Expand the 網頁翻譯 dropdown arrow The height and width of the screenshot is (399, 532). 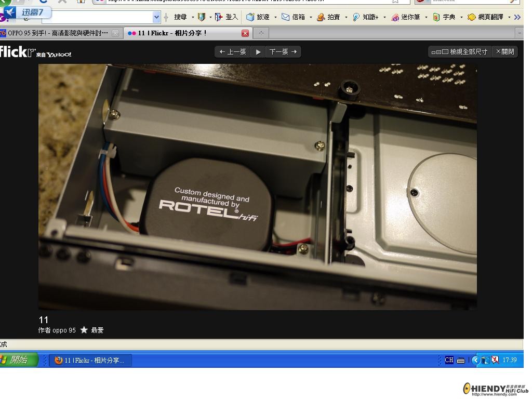[x=509, y=17]
